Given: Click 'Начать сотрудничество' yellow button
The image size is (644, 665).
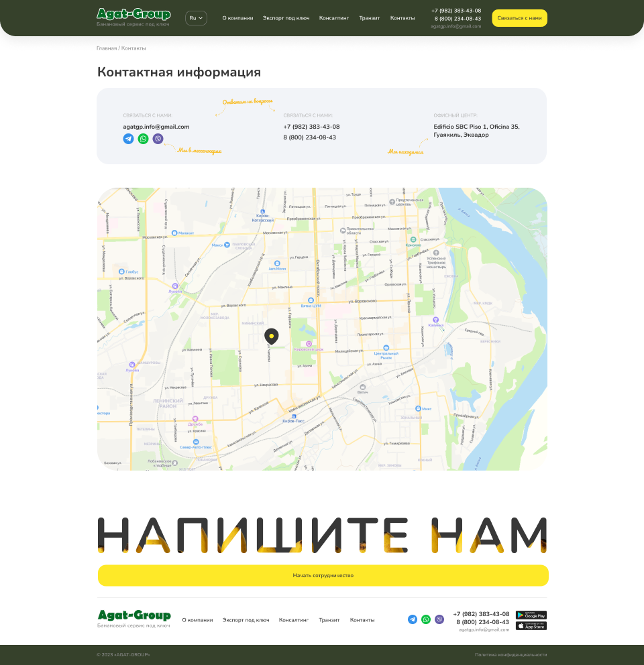Looking at the screenshot, I should [323, 576].
